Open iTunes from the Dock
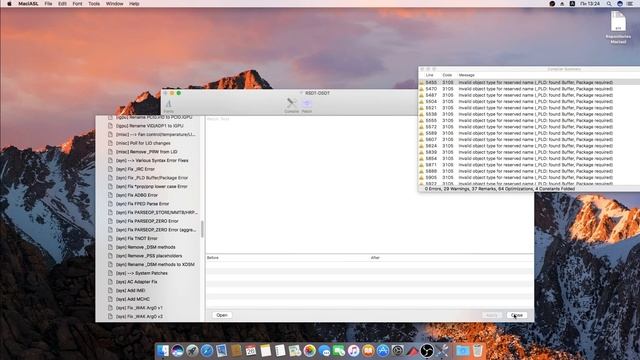 (x=353, y=351)
